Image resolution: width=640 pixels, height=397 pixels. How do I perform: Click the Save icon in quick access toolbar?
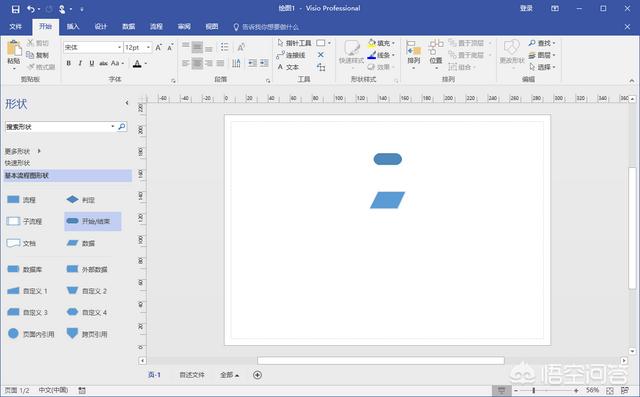[16, 9]
